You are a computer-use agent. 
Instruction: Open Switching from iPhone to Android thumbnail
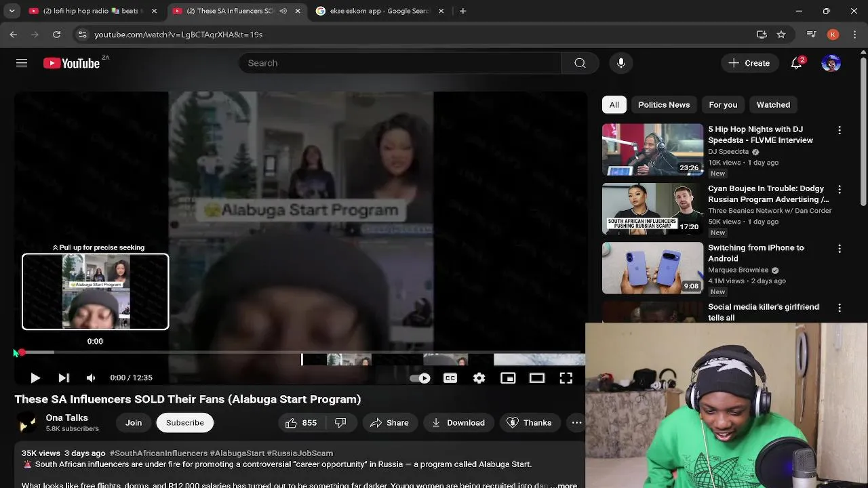coord(653,268)
